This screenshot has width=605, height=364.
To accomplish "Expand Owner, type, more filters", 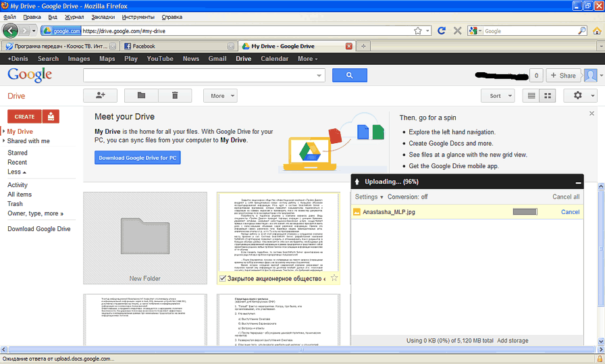I will click(36, 213).
